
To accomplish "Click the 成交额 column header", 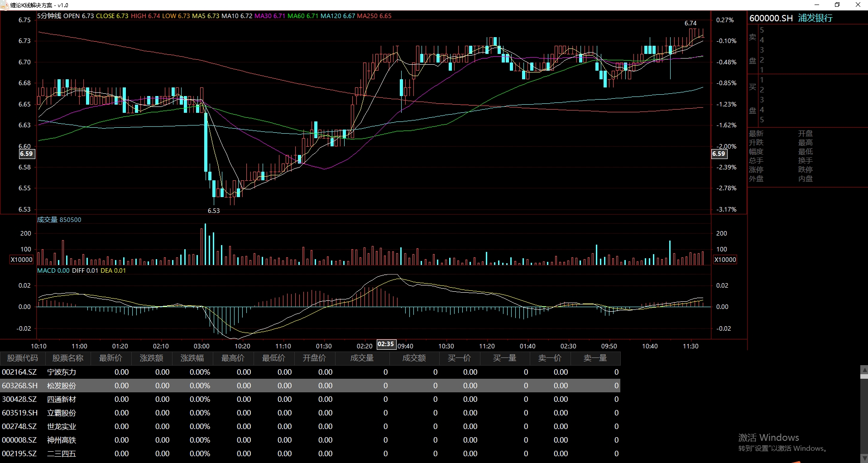I will coord(414,358).
